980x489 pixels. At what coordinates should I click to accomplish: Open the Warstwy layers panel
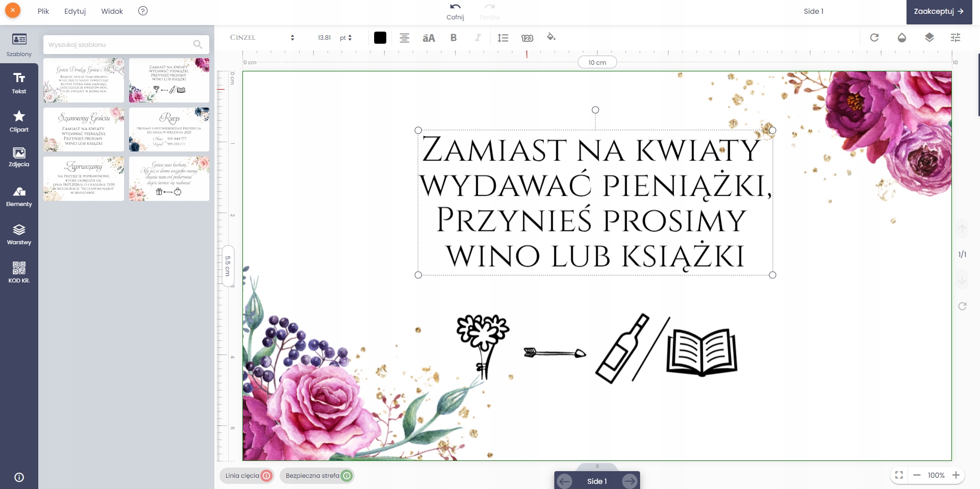[x=19, y=235]
